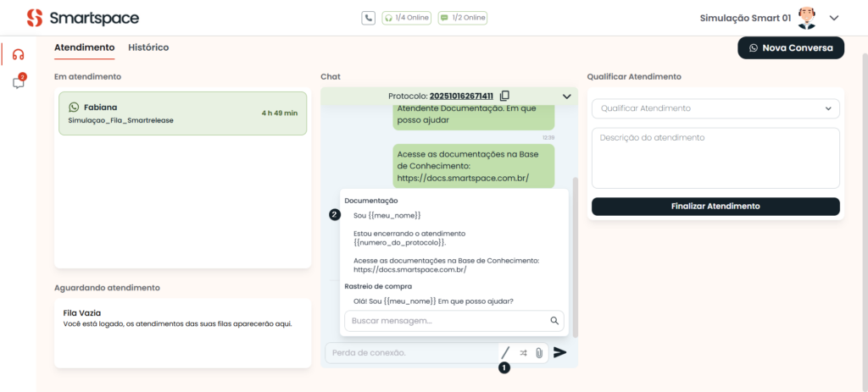Click the search magnifier in Buscar mensagem

[554, 321]
